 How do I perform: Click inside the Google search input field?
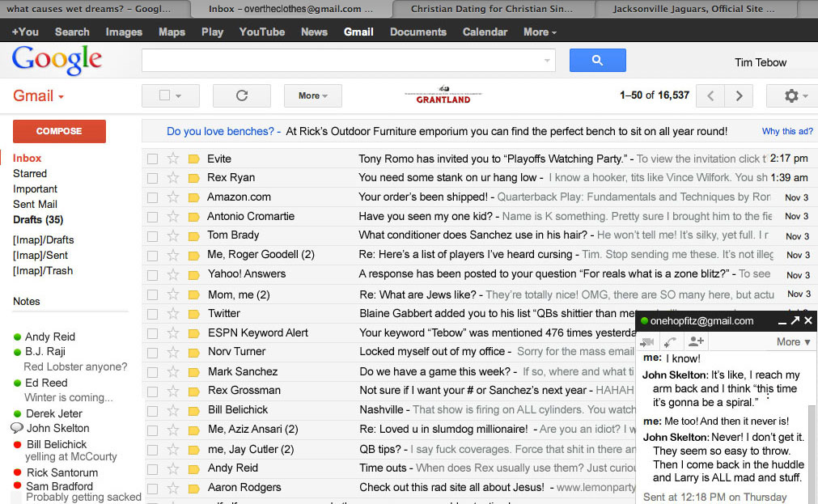pyautogui.click(x=340, y=61)
